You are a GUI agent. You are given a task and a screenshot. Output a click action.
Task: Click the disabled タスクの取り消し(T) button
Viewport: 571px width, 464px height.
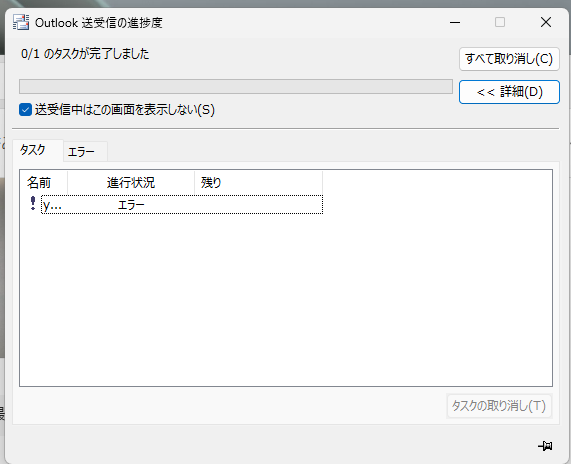tap(499, 406)
